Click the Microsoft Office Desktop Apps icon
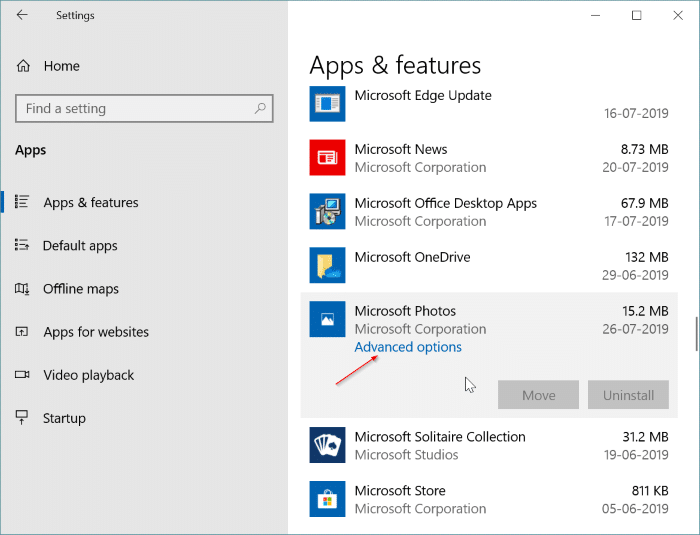Screen dimensions: 700x535 (x=327, y=211)
